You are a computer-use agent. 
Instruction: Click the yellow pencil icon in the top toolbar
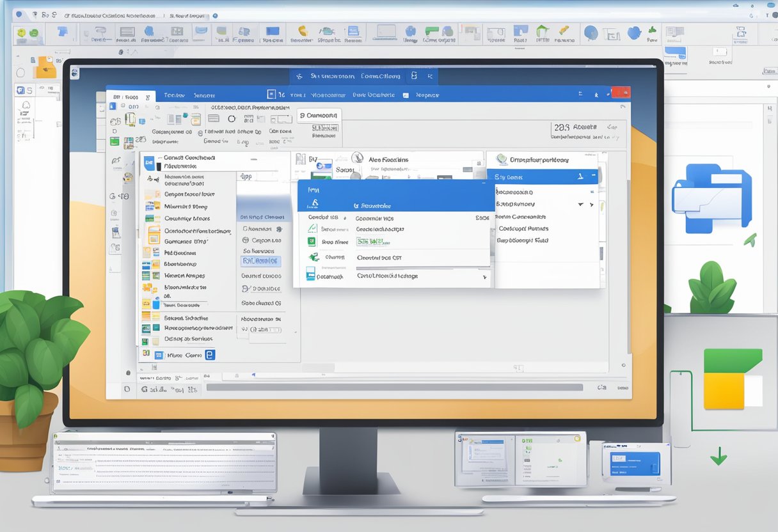tap(563, 31)
